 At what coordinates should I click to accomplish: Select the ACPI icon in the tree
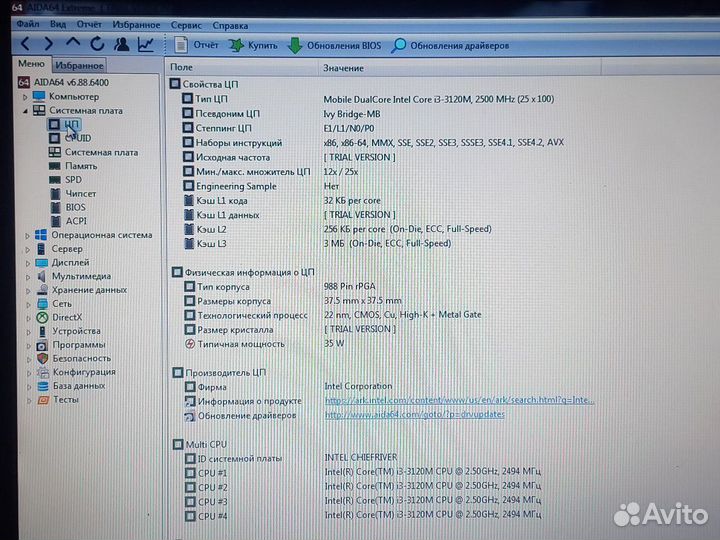pos(56,221)
